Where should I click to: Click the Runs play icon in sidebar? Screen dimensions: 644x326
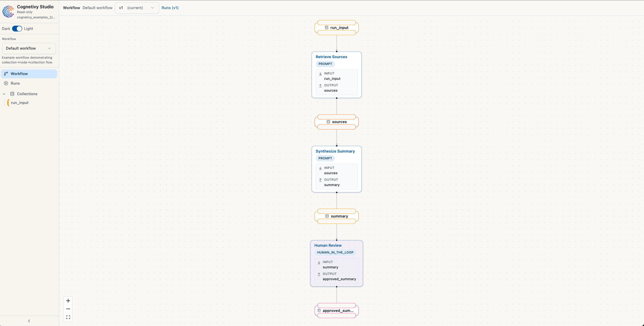(6, 83)
